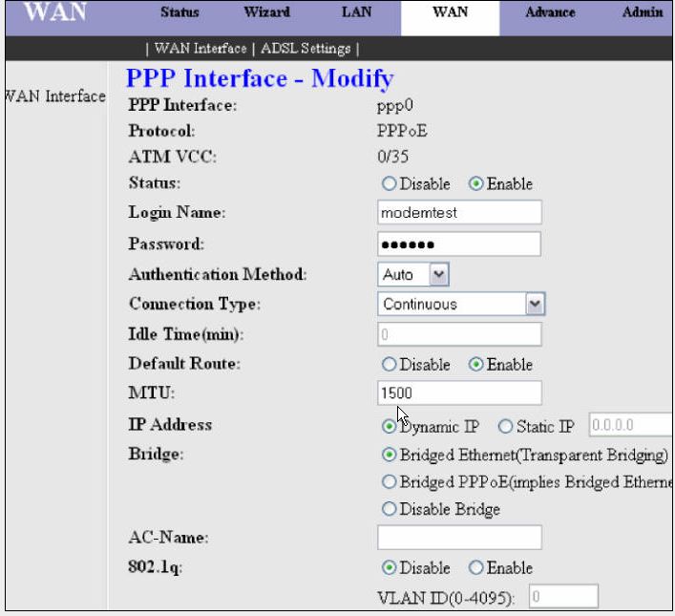Click the Password field

pyautogui.click(x=459, y=244)
